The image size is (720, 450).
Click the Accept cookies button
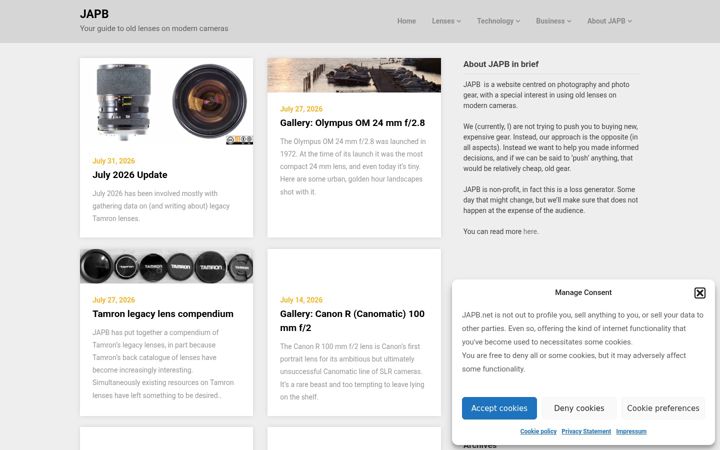pos(499,408)
